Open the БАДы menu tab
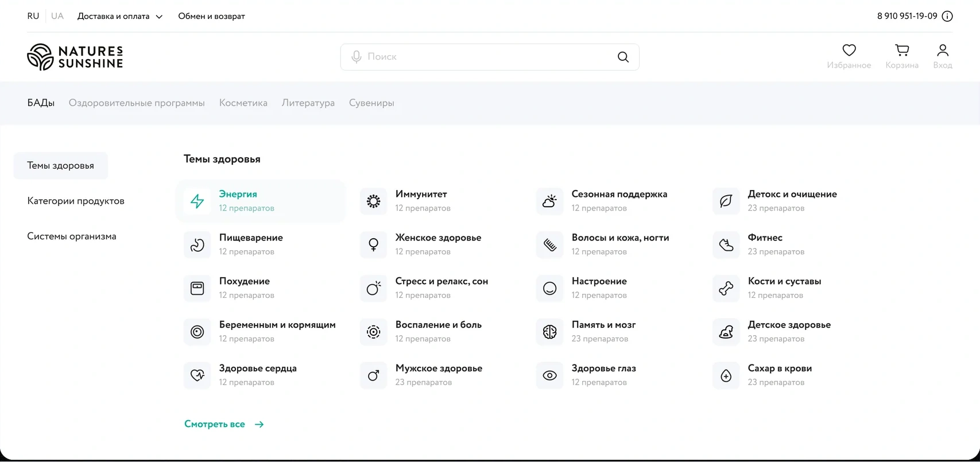This screenshot has width=980, height=462. pos(41,103)
